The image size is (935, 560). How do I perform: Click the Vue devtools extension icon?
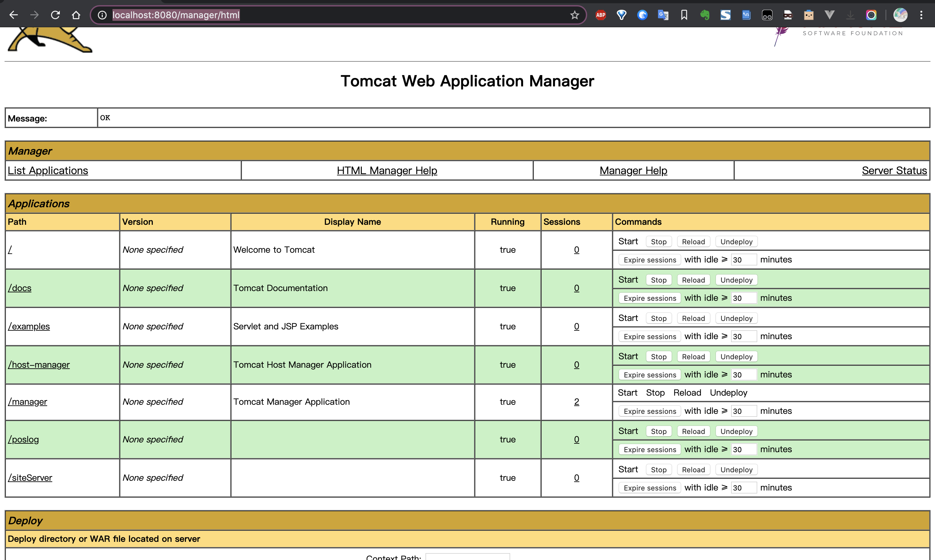click(829, 15)
